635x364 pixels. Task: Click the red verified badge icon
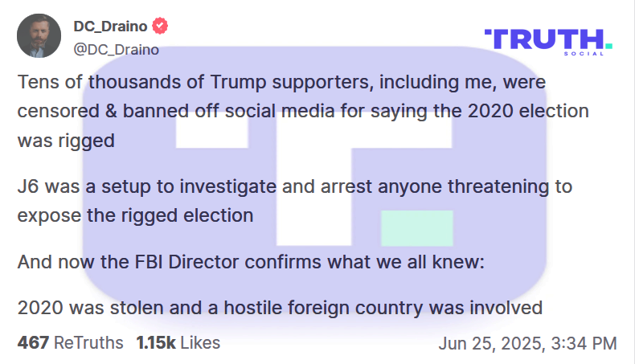point(162,27)
